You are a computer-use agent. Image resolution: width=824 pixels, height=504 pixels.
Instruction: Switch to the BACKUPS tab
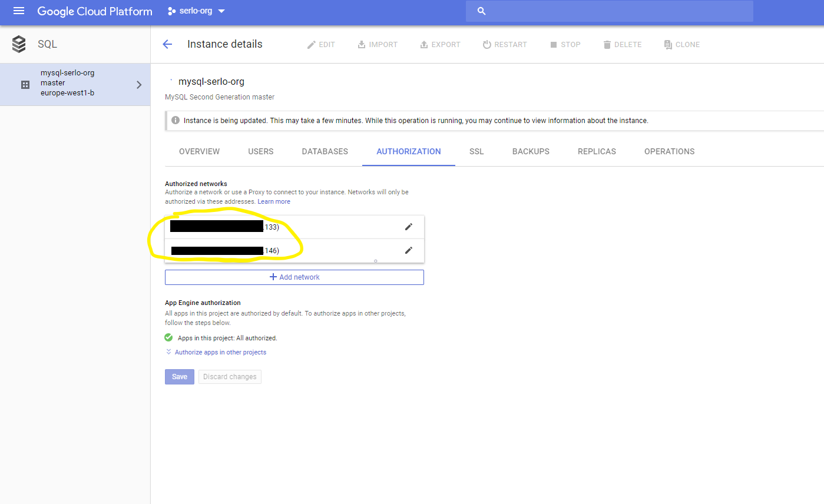tap(530, 151)
